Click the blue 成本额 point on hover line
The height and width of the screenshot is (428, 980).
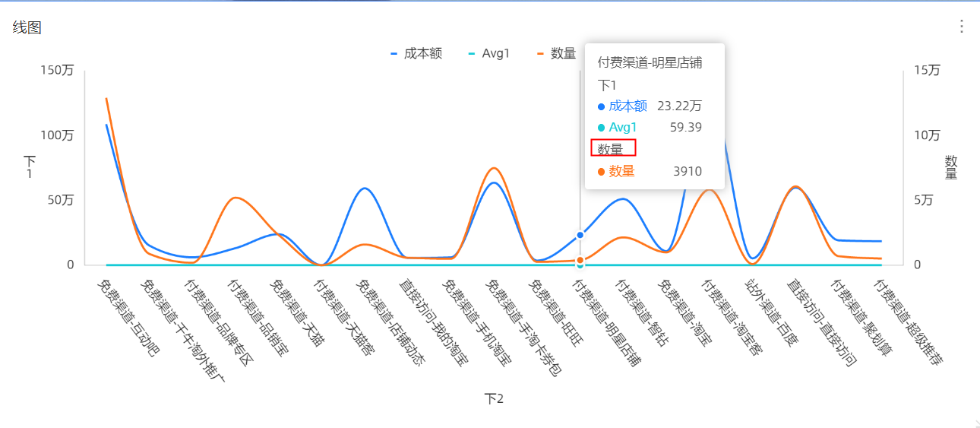pos(580,235)
